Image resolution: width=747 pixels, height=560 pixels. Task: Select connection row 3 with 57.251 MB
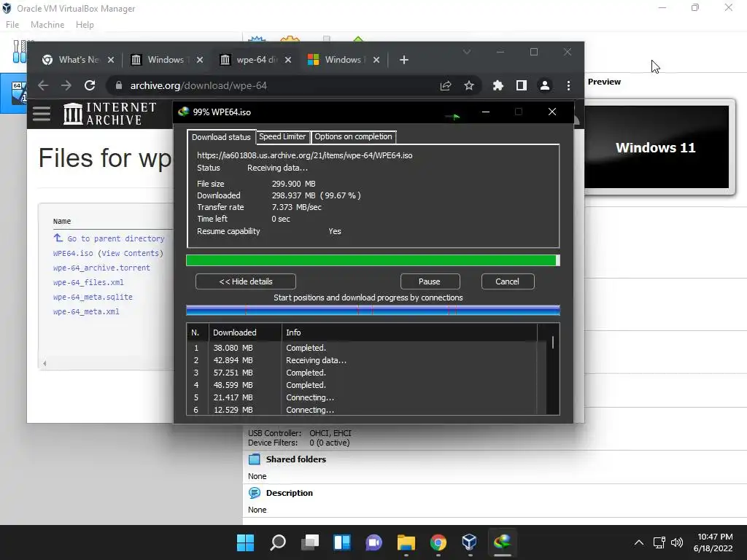pos(362,373)
